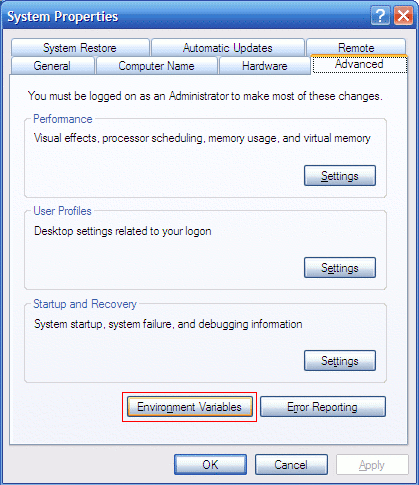Open Performance Settings
Screen dimensions: 419x485
pyautogui.click(x=340, y=176)
